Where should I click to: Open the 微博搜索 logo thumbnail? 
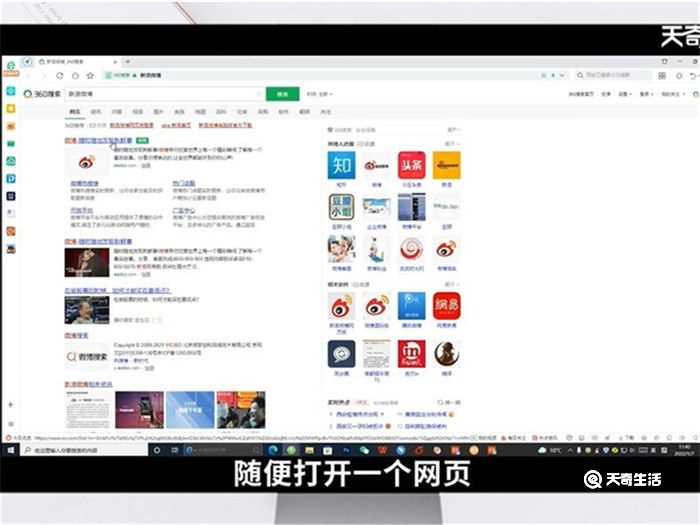coord(87,356)
